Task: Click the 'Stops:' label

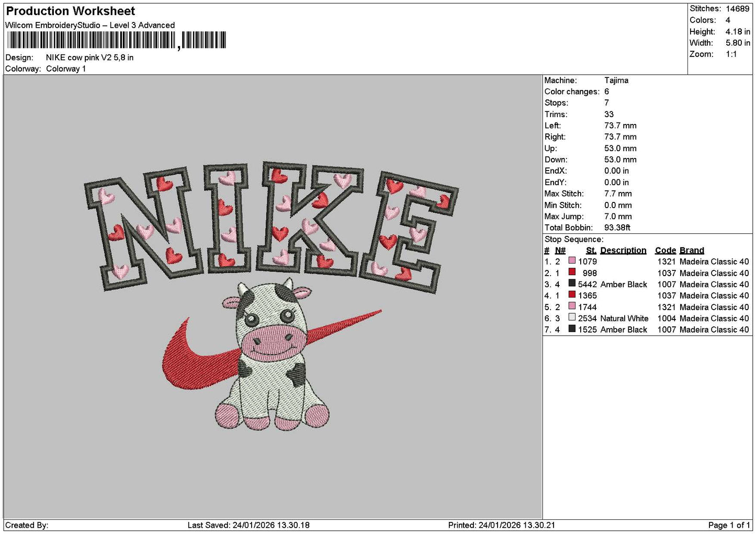Action: coord(556,103)
